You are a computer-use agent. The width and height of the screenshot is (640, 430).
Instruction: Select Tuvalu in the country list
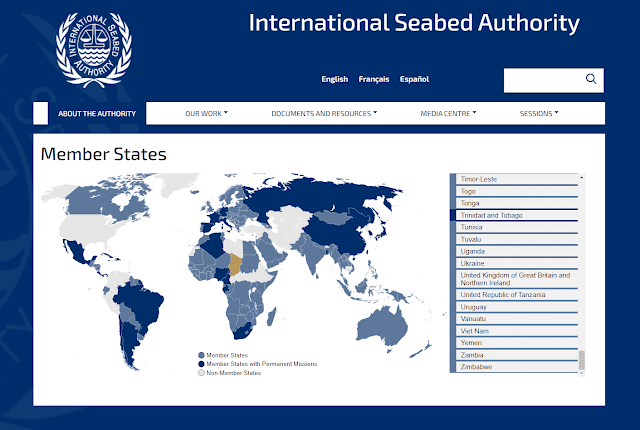pos(517,239)
